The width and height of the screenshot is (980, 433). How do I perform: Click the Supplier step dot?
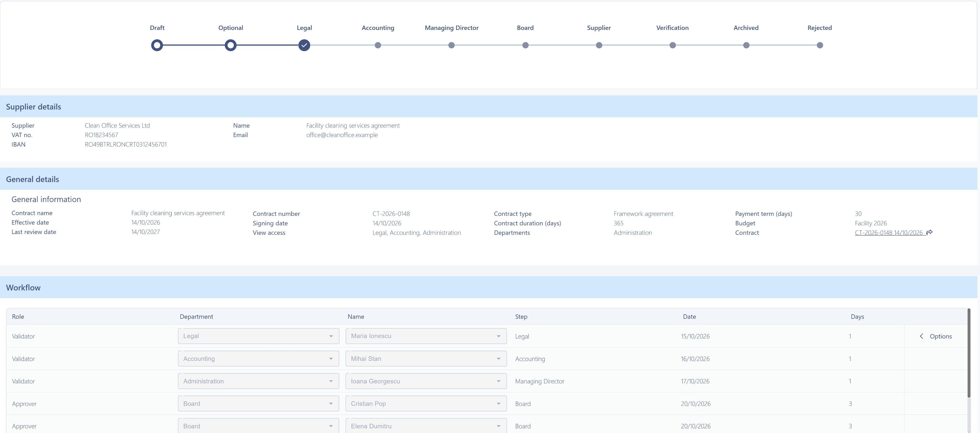599,45
